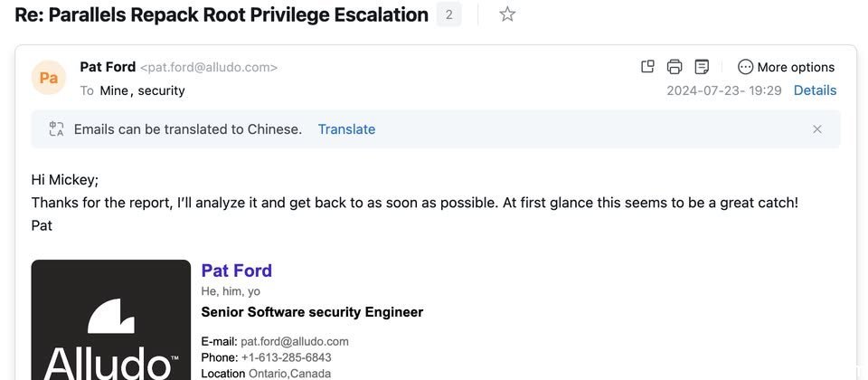Click the Alludo logo image
The image size is (868, 380).
coord(110,319)
